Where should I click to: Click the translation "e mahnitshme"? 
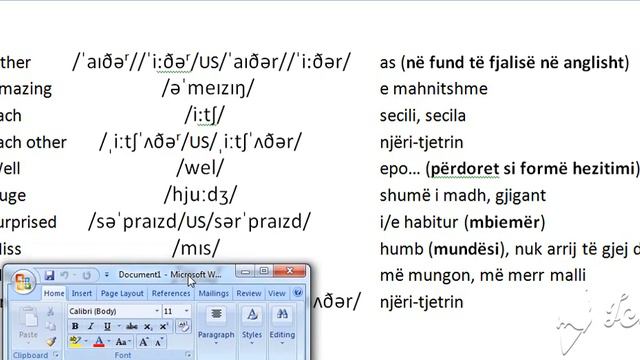click(433, 89)
